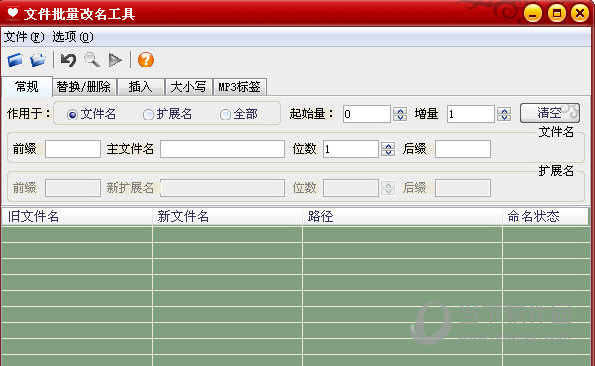The width and height of the screenshot is (595, 366).
Task: Decrease the 增量 value with down arrow
Action: tap(504, 118)
